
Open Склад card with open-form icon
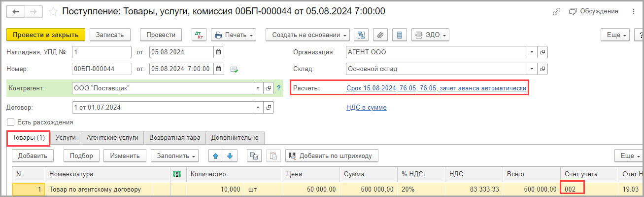pos(542,69)
